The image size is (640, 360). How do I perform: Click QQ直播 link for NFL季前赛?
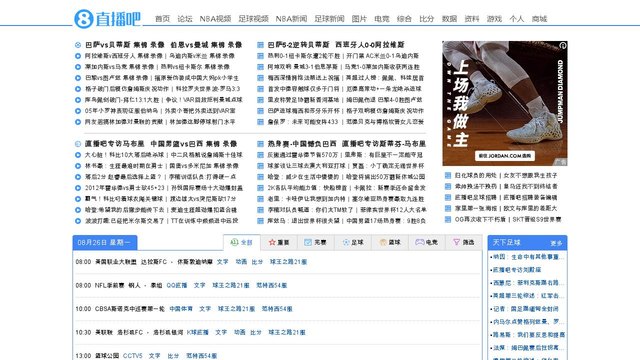click(177, 285)
